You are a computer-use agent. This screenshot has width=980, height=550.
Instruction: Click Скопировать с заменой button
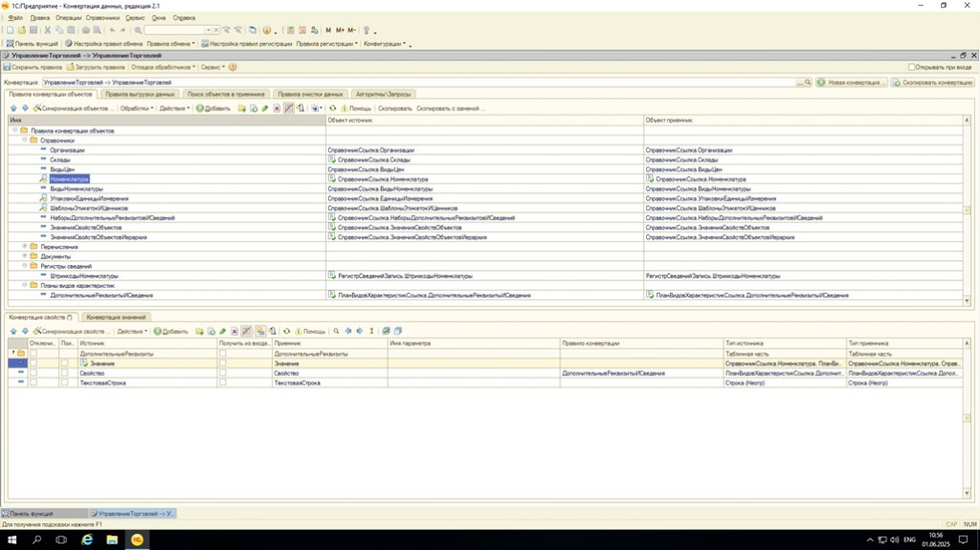tap(451, 108)
